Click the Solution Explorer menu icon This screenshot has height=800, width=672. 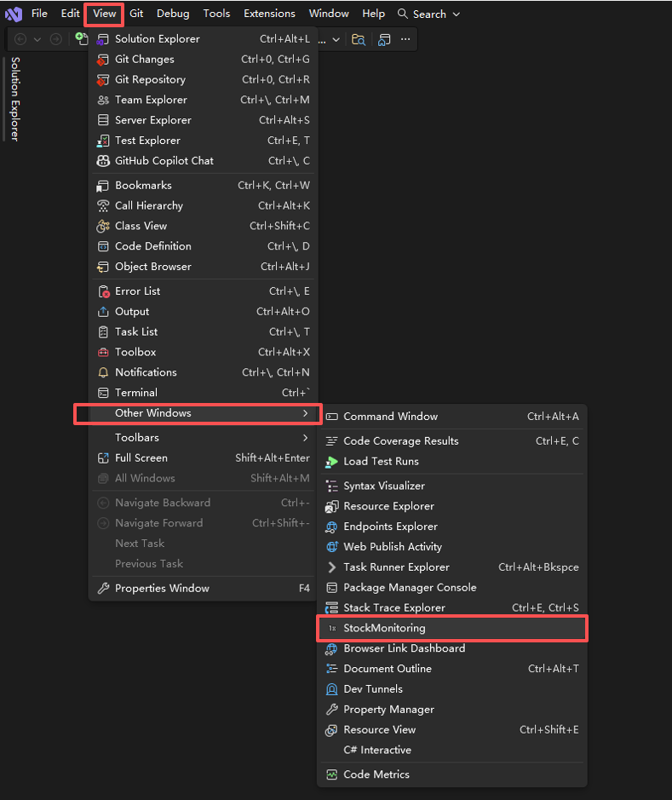point(103,39)
